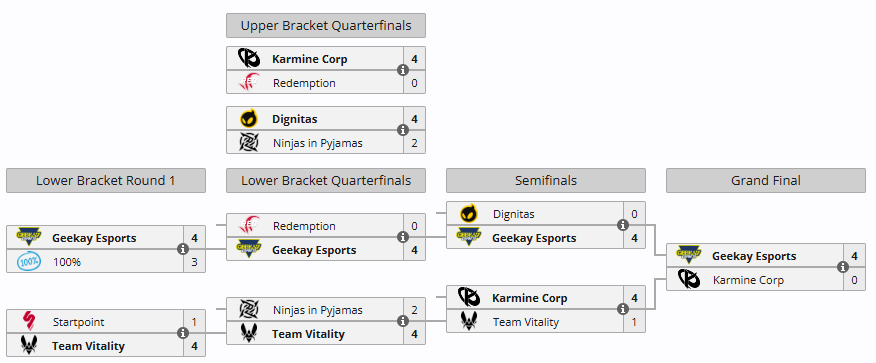
Task: Open info for Redemption vs Geekay lower quarterfinal
Action: (x=403, y=237)
